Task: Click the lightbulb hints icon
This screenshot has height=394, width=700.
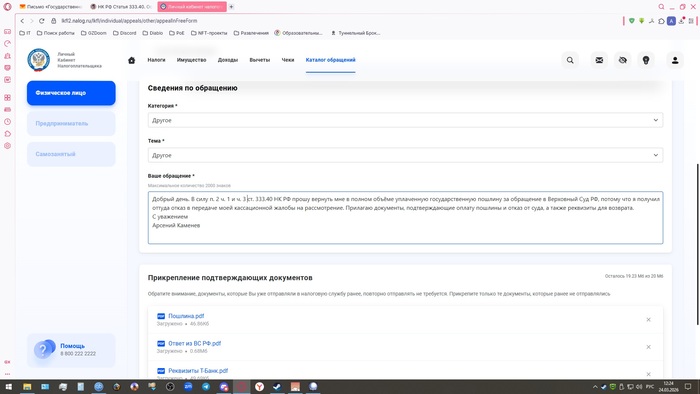Action: point(646,60)
